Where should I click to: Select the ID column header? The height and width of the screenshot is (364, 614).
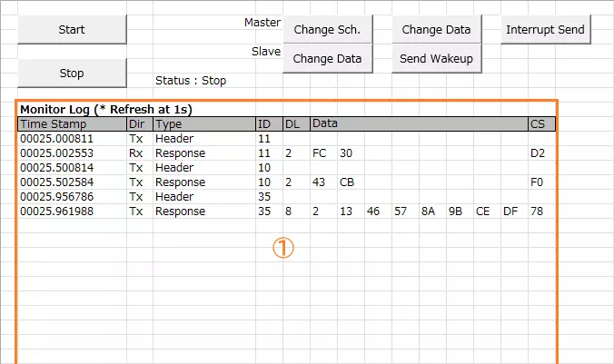point(264,123)
